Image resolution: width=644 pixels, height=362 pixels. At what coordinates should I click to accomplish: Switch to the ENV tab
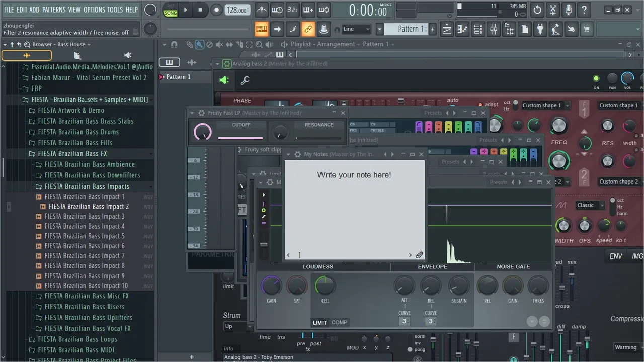click(616, 256)
